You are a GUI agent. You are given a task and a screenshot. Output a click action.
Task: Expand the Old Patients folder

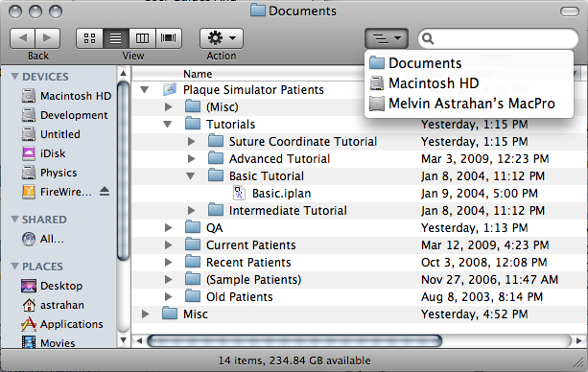[169, 296]
